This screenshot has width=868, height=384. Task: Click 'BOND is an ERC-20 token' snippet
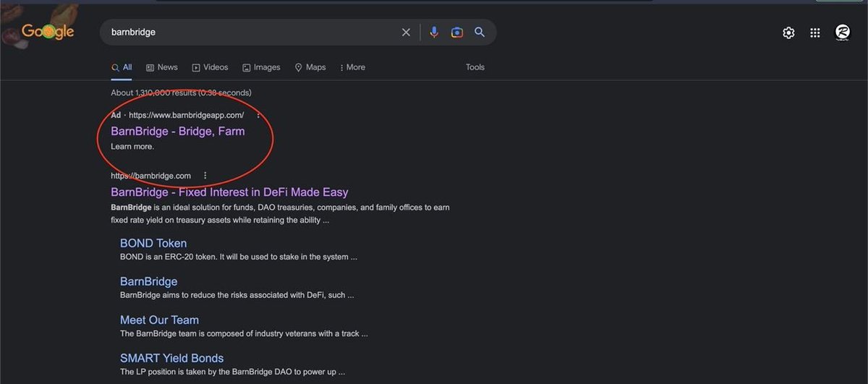[239, 257]
